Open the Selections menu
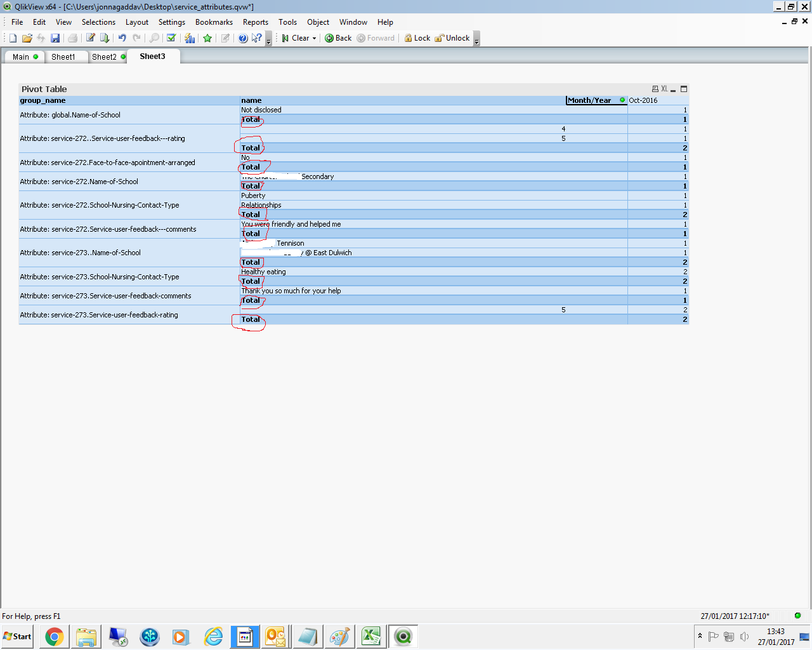This screenshot has height=650, width=812. [x=98, y=22]
